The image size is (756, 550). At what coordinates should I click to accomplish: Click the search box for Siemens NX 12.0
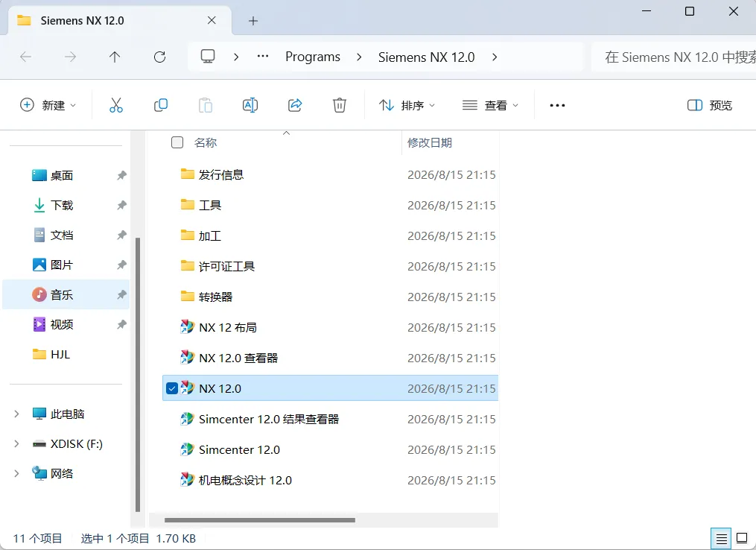click(x=675, y=57)
